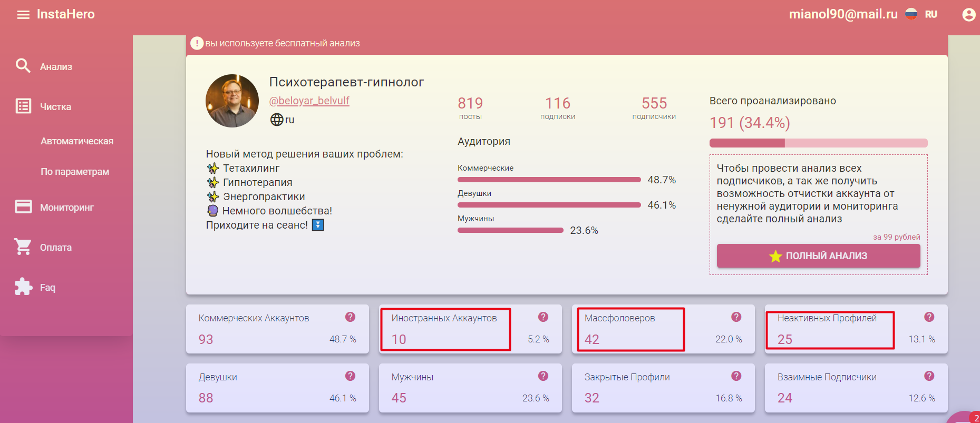Click the help icon on Иностранных Аккаунтов card
Image resolution: width=980 pixels, height=423 pixels.
(x=543, y=317)
